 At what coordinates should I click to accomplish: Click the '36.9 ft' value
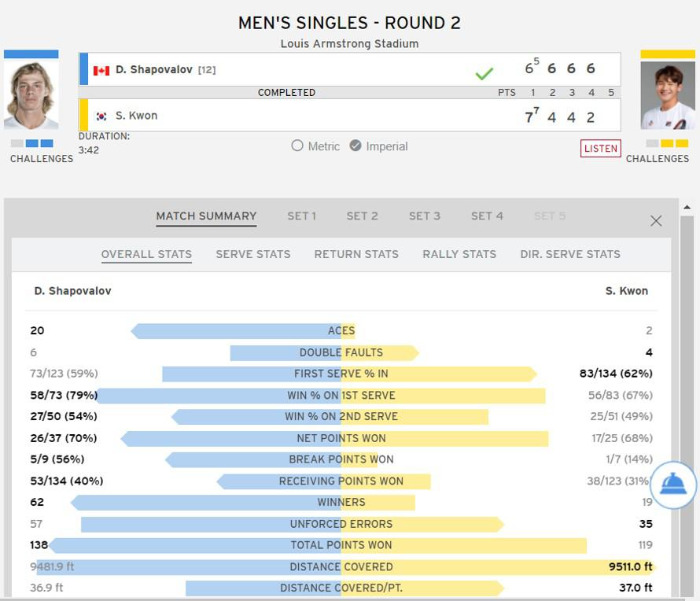pos(46,588)
